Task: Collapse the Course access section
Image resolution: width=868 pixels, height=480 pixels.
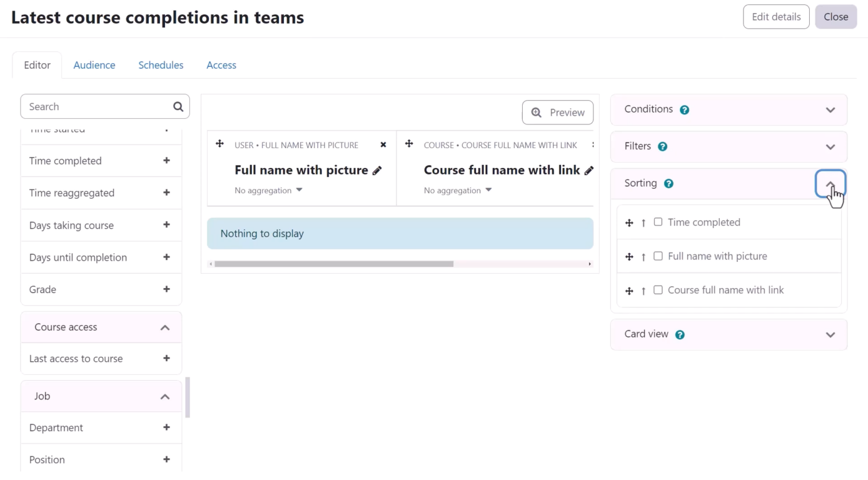Action: click(x=165, y=326)
